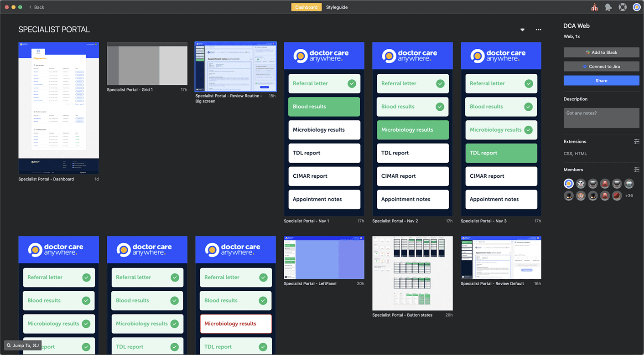This screenshot has height=355, width=644.
Task: Open the Specialist Portal - Dashboard screen thumbnail
Action: point(58,108)
